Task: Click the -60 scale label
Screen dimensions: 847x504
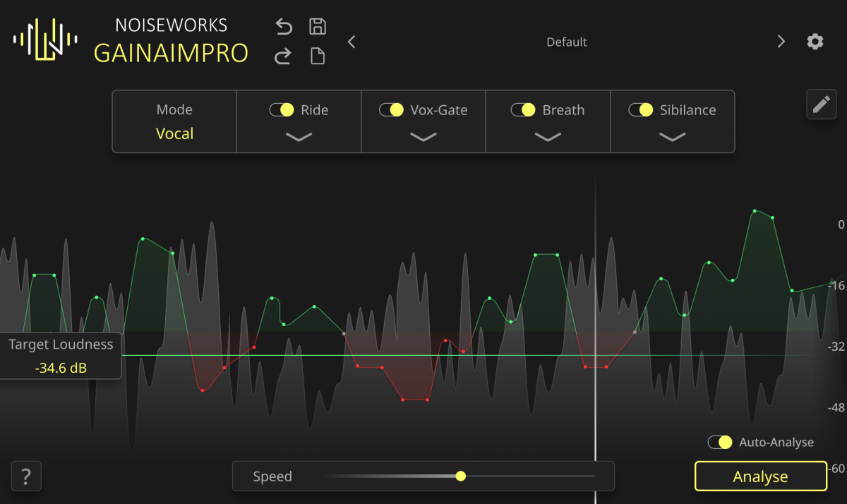Action: [836, 468]
